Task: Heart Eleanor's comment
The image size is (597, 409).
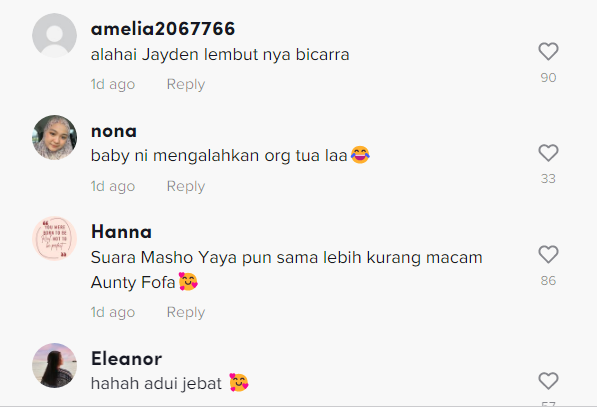Action: [548, 381]
